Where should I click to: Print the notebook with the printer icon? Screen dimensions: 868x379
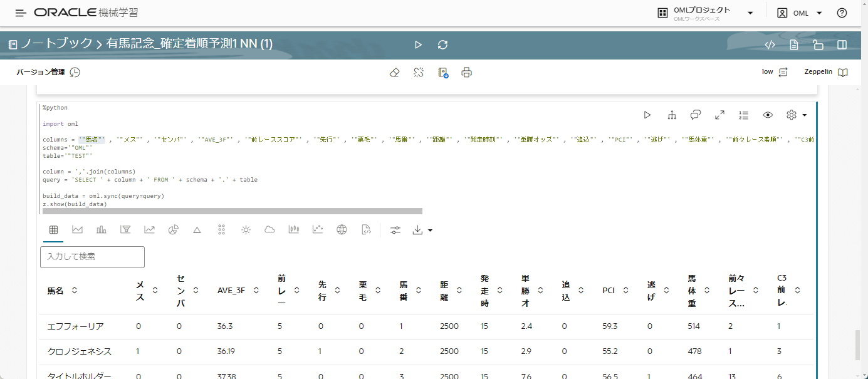coord(466,73)
